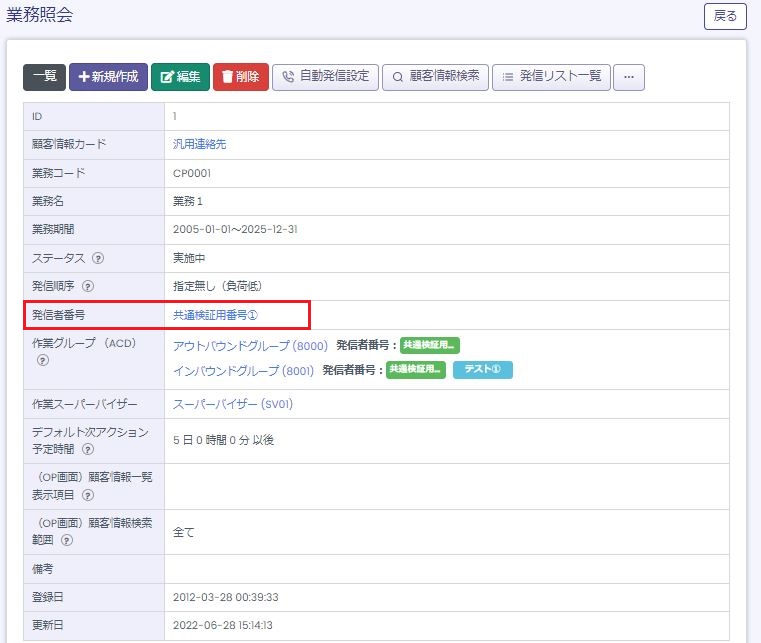Image resolution: width=761 pixels, height=643 pixels.
Task: Click help icon for 顧客情報一覧表示項目
Action: pyautogui.click(x=88, y=494)
